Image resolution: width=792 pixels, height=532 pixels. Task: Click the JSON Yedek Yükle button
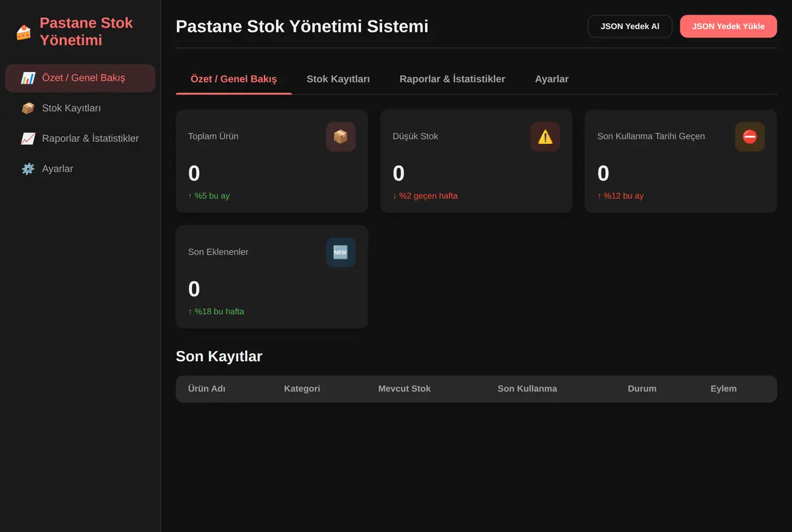click(x=728, y=26)
